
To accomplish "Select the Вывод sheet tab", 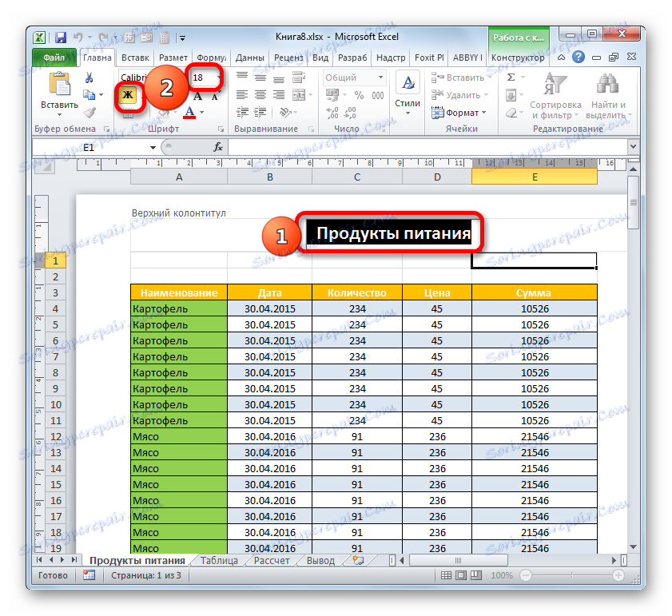I will pyautogui.click(x=320, y=560).
